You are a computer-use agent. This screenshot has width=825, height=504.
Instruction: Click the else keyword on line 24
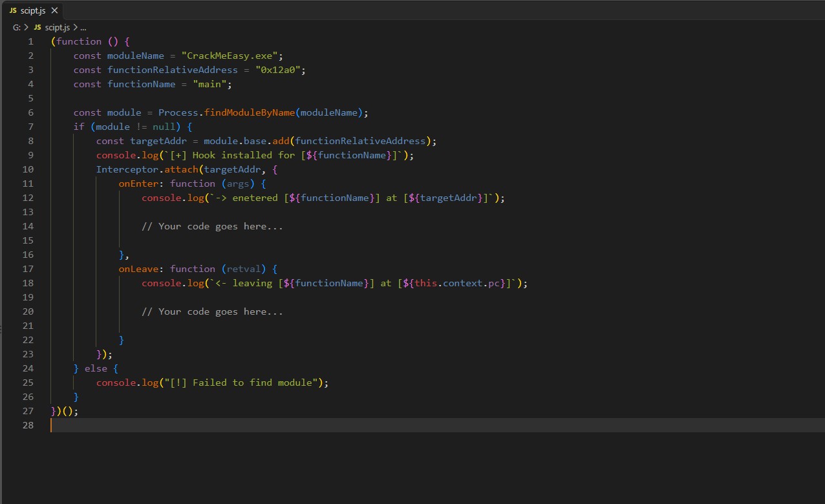pyautogui.click(x=96, y=368)
